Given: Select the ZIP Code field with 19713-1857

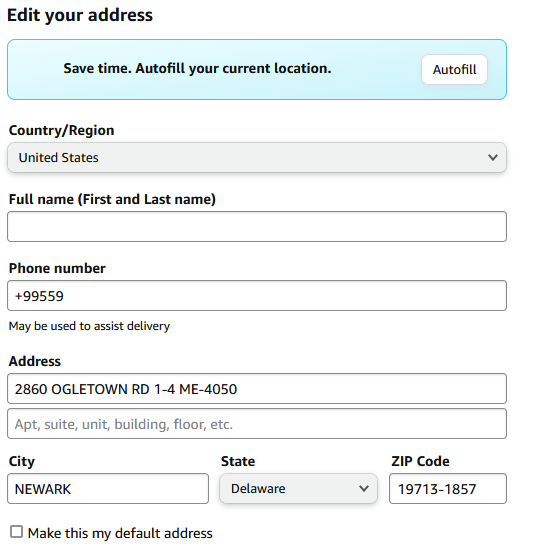Looking at the screenshot, I should 448,489.
